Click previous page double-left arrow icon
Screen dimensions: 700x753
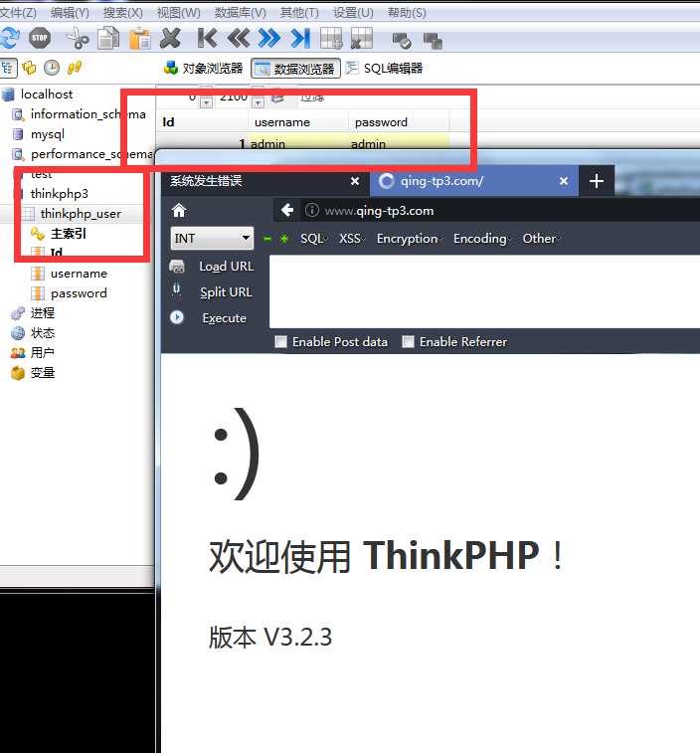(x=239, y=38)
